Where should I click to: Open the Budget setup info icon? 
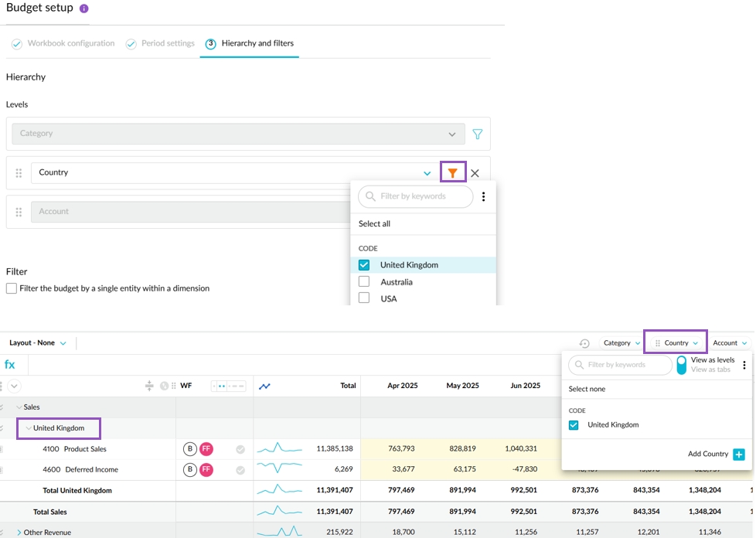(83, 9)
